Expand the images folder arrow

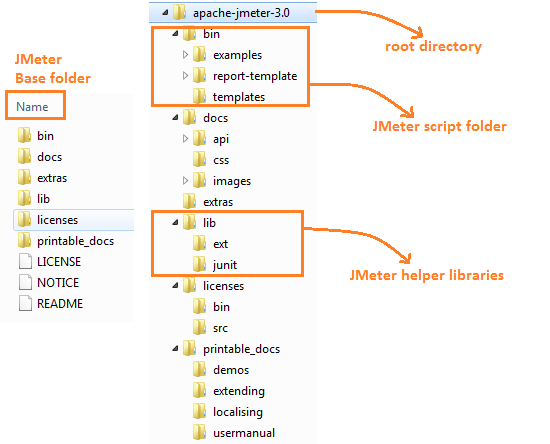pos(186,181)
